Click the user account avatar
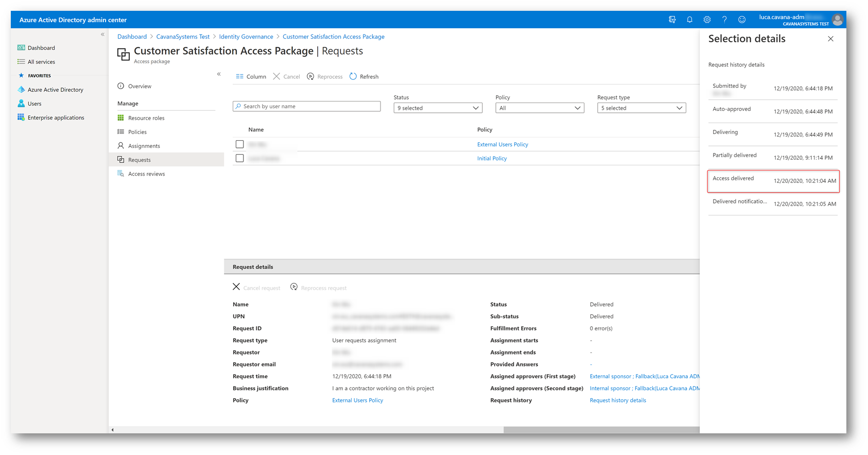Screen dimensions: 868x455 [x=838, y=20]
